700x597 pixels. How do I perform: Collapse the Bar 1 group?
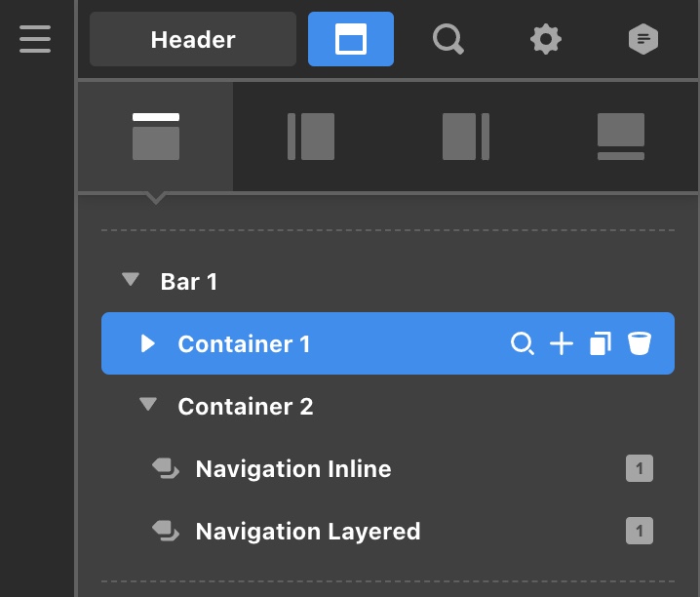coord(131,279)
